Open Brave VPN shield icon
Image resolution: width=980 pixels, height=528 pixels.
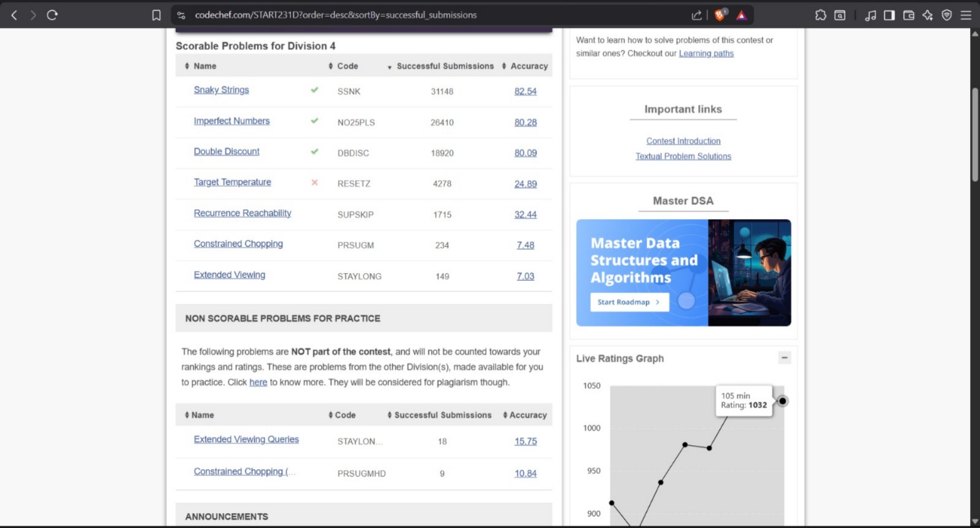[x=947, y=15]
